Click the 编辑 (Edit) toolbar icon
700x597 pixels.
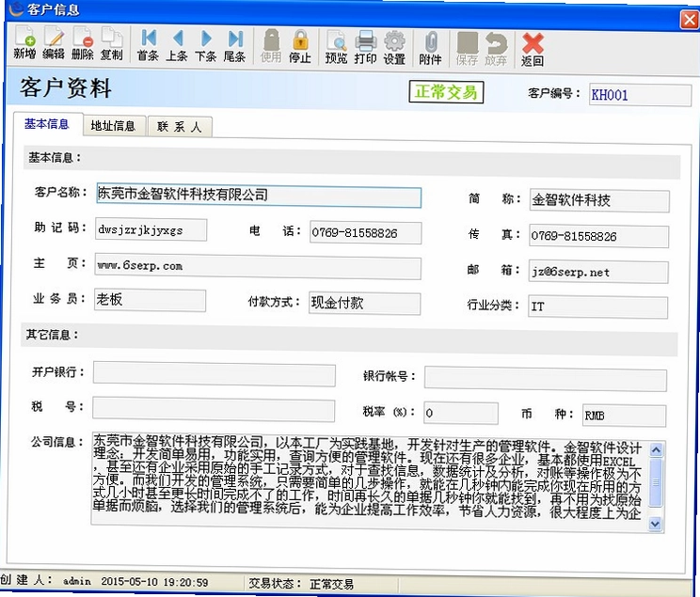pos(54,43)
